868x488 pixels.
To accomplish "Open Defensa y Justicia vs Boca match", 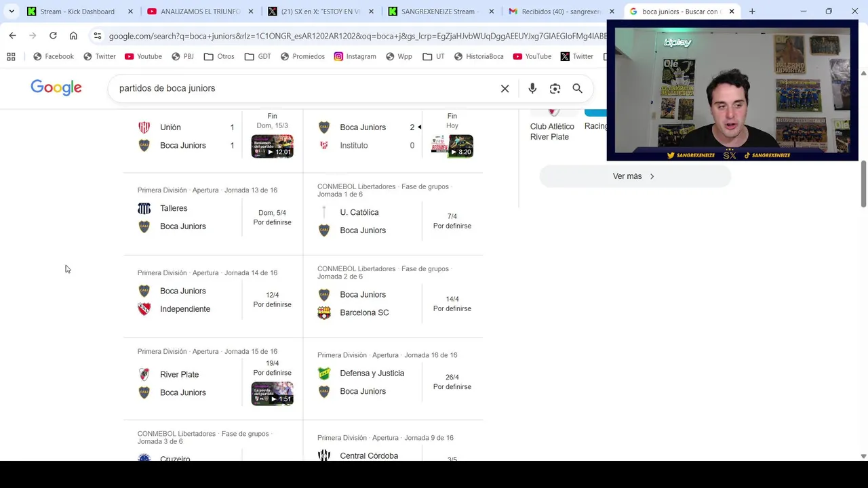I will (x=393, y=379).
